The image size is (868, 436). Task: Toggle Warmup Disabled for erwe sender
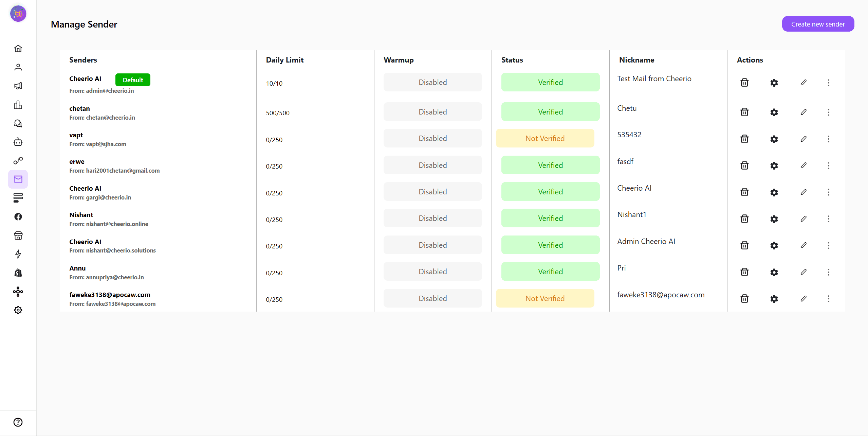[x=432, y=165]
